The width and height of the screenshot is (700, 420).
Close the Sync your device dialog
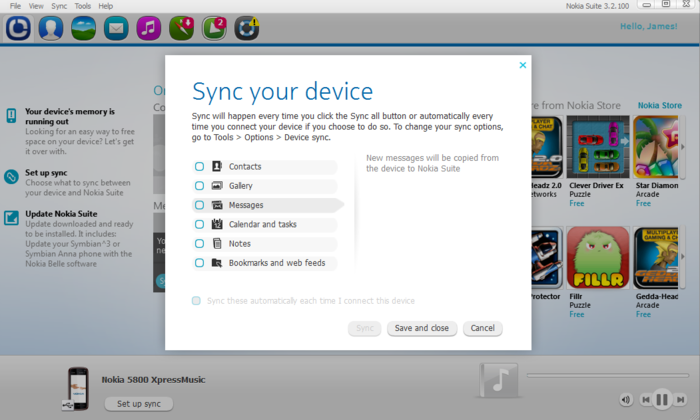[523, 65]
